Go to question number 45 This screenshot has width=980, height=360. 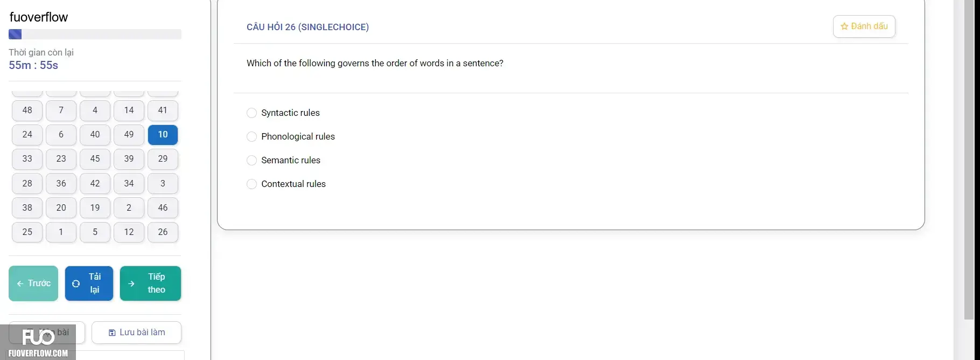click(95, 159)
